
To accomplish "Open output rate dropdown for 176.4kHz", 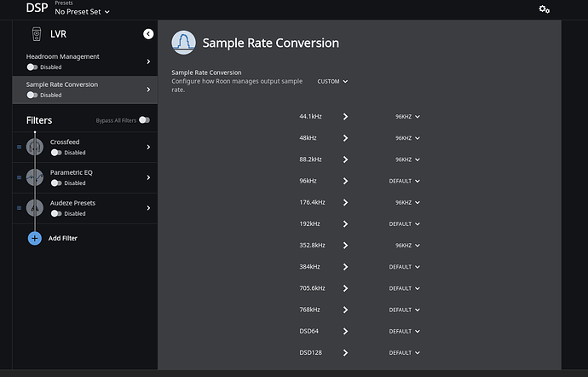I will [x=407, y=202].
